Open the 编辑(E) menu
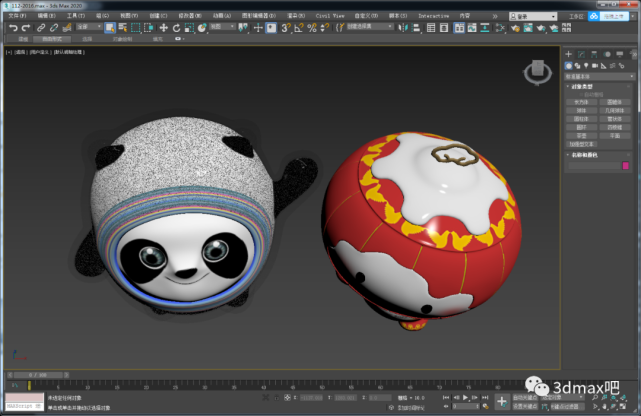 point(47,16)
